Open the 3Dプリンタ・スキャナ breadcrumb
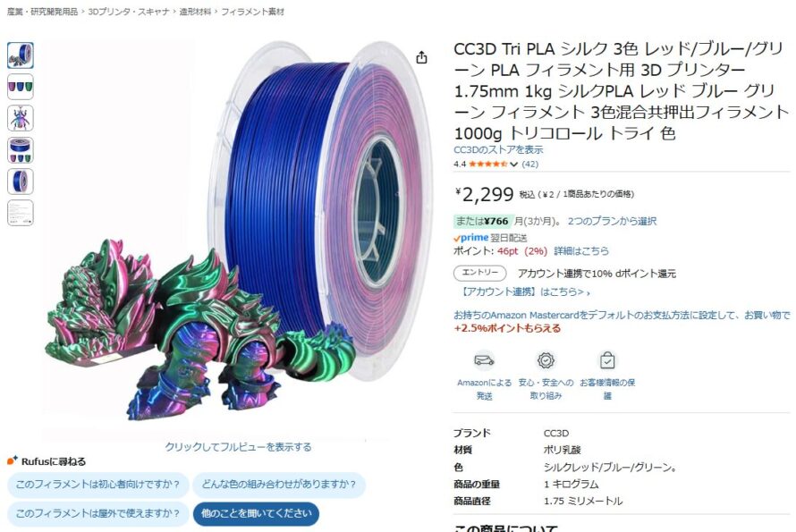The image size is (796, 532). click(x=129, y=12)
